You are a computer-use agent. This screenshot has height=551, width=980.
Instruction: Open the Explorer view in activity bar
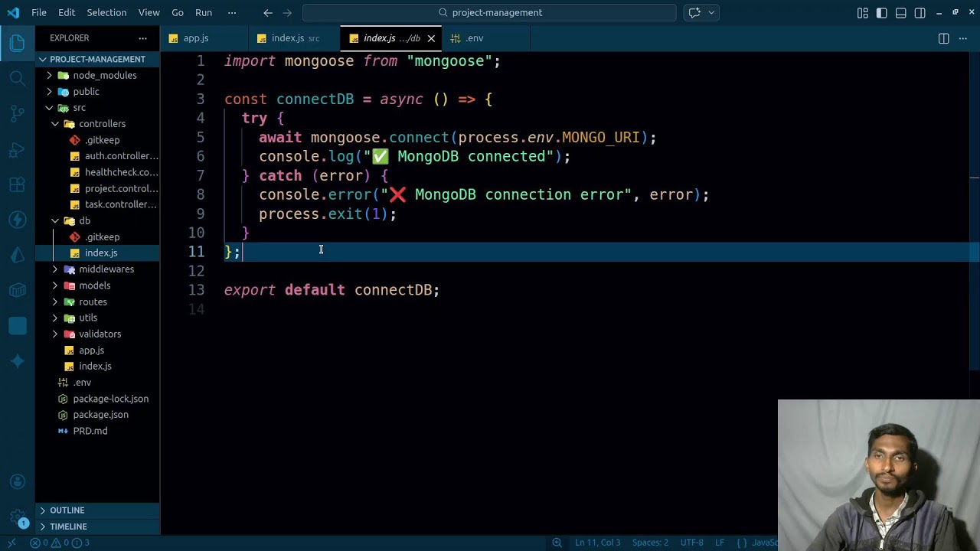17,44
